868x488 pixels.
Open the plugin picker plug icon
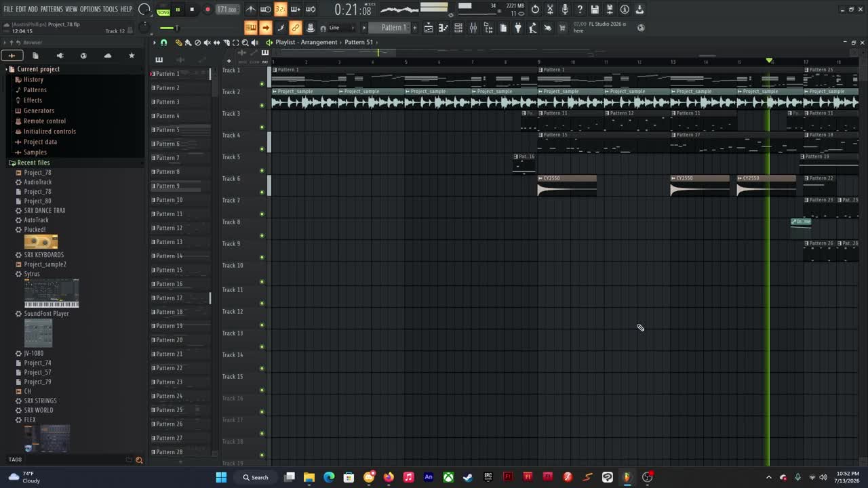click(518, 28)
